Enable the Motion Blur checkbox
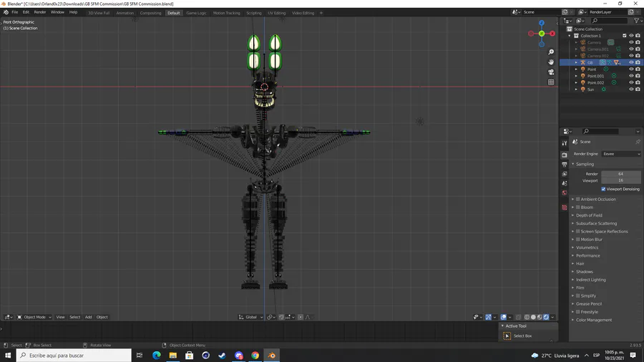 tap(578, 239)
